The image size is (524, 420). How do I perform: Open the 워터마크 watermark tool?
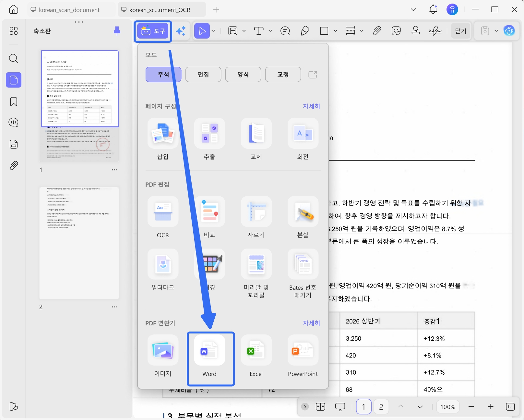tap(163, 270)
